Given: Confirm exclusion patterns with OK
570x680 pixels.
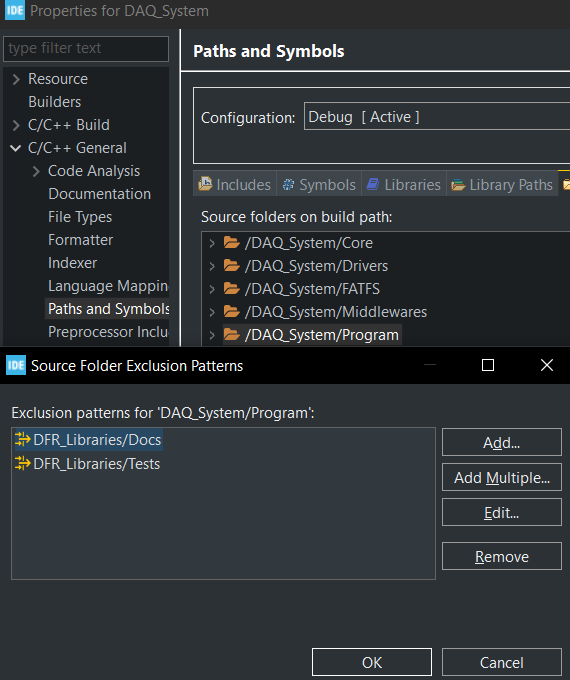Looking at the screenshot, I should tap(372, 662).
